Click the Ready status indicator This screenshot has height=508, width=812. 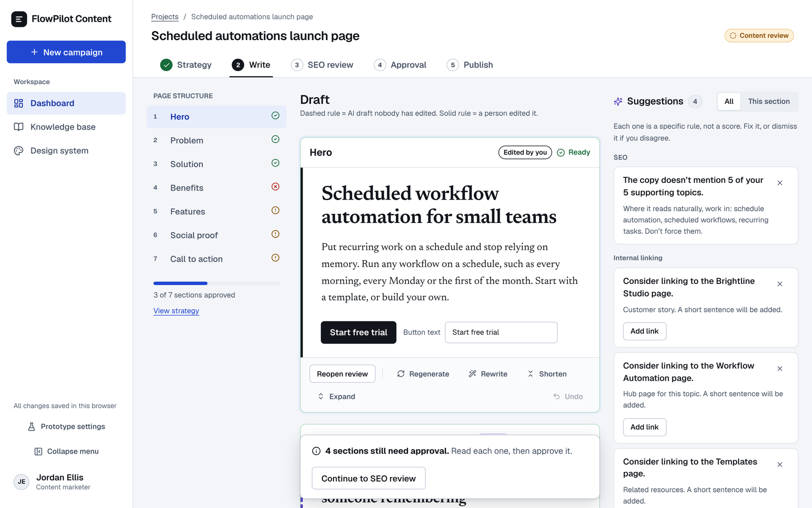pos(573,152)
